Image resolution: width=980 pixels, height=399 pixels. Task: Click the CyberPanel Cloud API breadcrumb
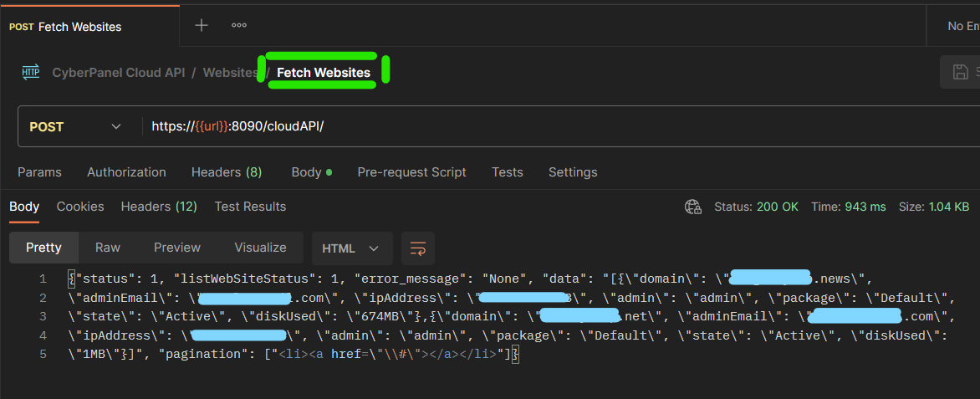(118, 73)
